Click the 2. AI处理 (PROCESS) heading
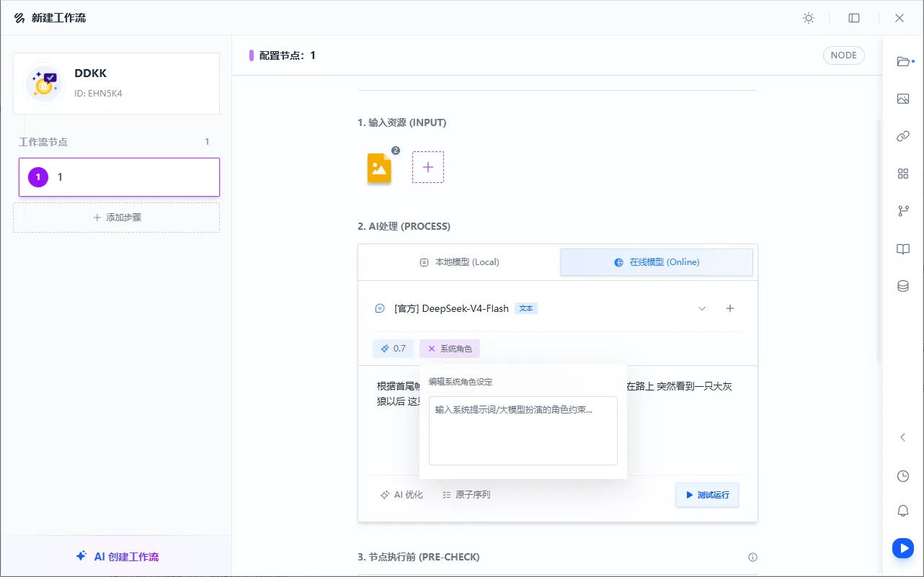This screenshot has width=924, height=577. (x=404, y=226)
